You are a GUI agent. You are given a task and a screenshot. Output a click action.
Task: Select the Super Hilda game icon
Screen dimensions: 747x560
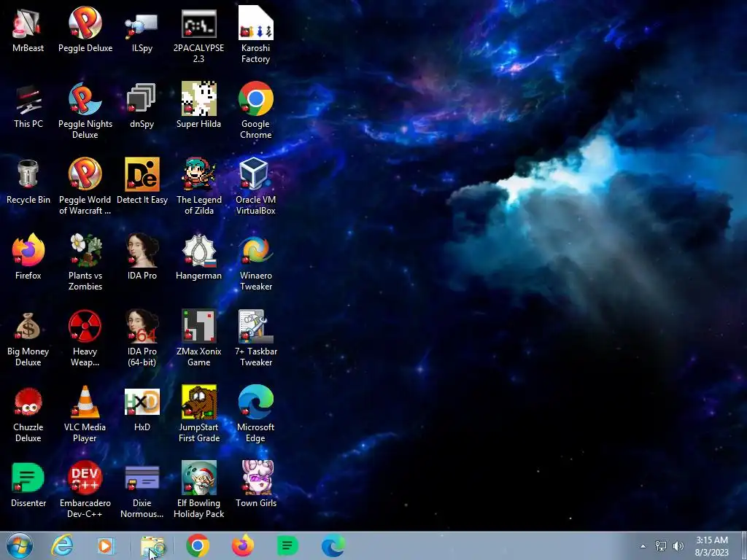point(198,106)
